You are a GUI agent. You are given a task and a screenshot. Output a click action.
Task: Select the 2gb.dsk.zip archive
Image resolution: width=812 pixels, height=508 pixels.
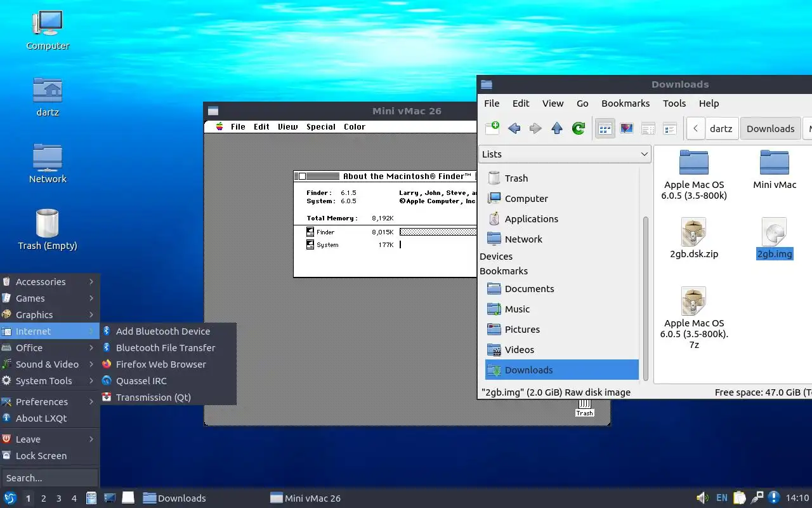(694, 238)
